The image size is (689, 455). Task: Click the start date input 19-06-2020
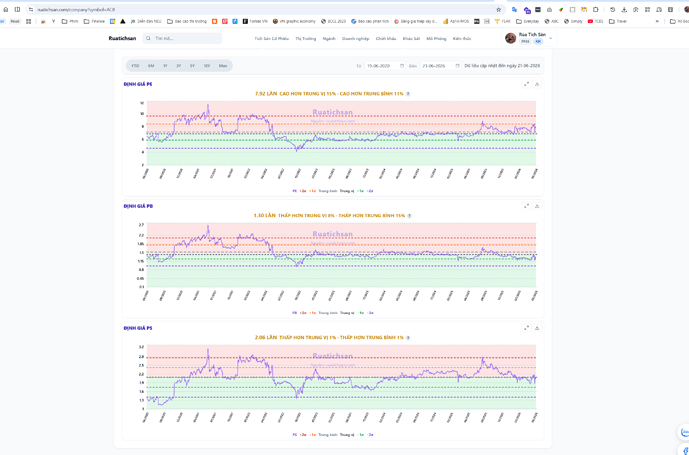coord(384,66)
